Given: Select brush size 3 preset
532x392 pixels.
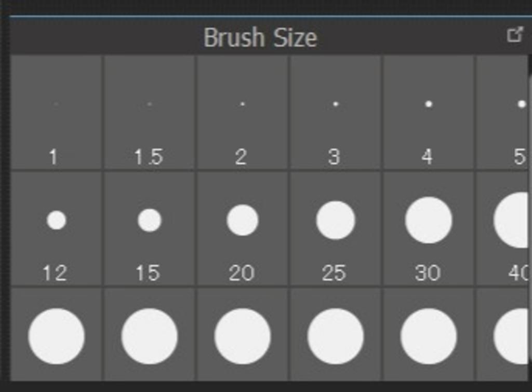Looking at the screenshot, I should coord(335,112).
